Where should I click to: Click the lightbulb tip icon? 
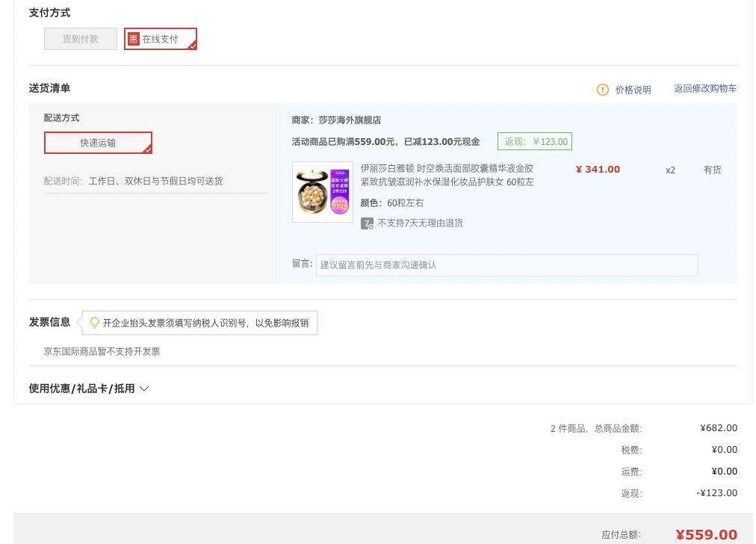pyautogui.click(x=94, y=323)
